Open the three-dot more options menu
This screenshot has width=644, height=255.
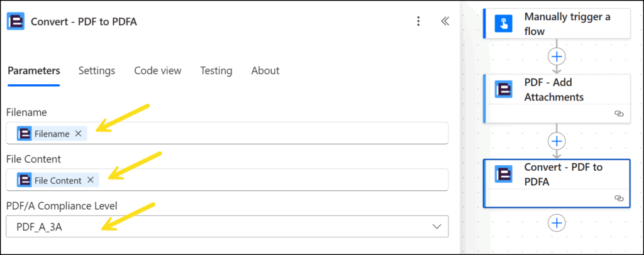click(x=419, y=21)
